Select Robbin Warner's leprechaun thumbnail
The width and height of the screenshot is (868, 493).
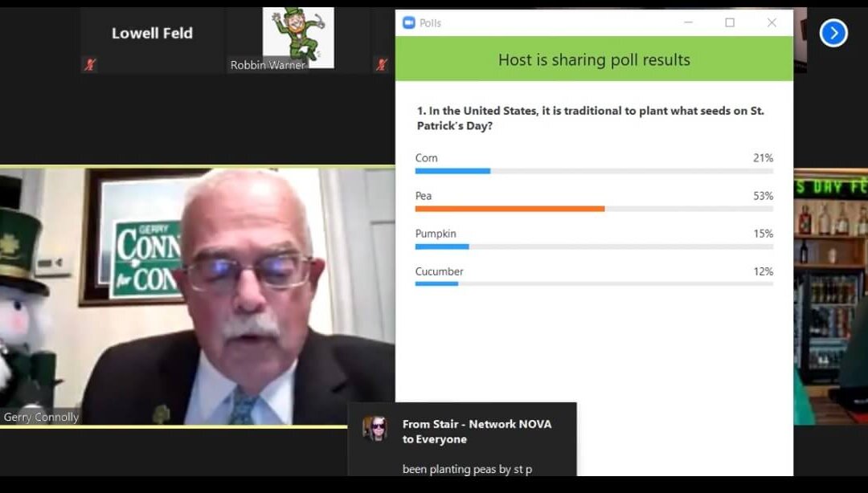[x=298, y=38]
